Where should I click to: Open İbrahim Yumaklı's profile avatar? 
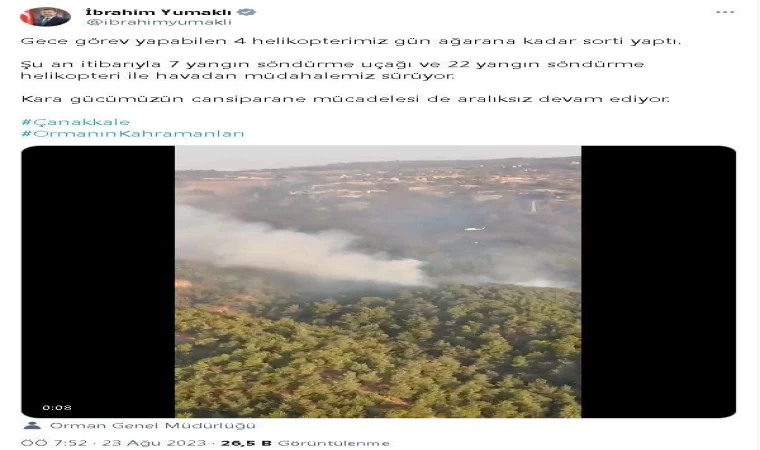pos(45,16)
